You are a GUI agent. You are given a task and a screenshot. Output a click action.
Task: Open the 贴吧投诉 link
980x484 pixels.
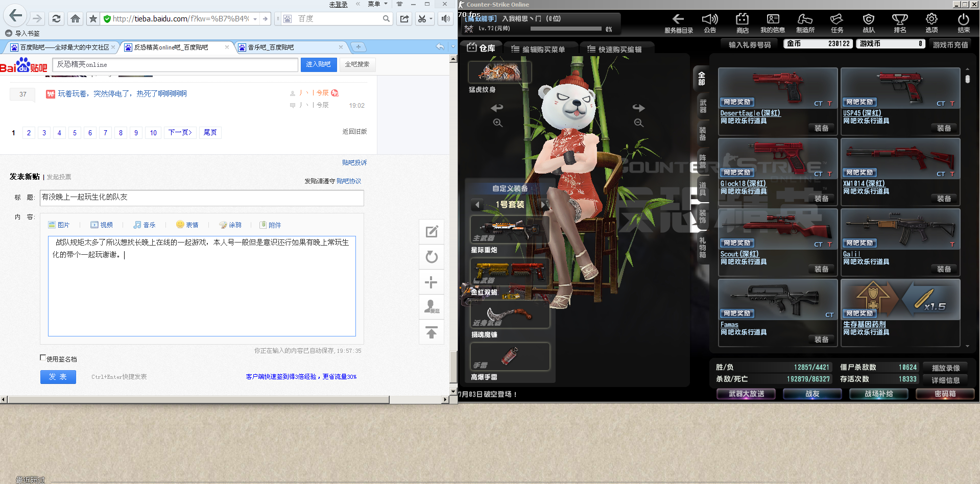coord(354,163)
